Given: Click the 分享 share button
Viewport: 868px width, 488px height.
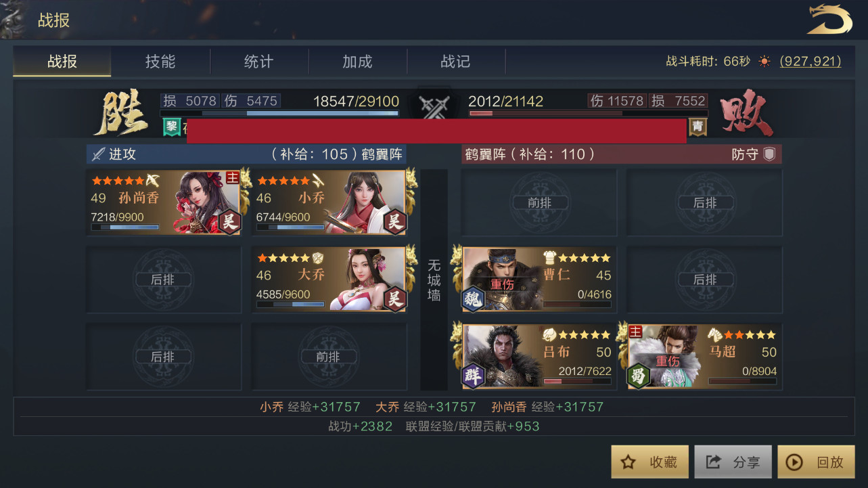Looking at the screenshot, I should pos(733,462).
